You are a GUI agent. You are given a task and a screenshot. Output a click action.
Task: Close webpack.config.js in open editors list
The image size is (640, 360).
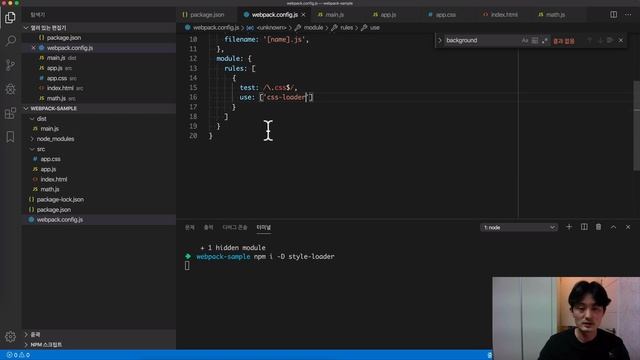(x=33, y=48)
